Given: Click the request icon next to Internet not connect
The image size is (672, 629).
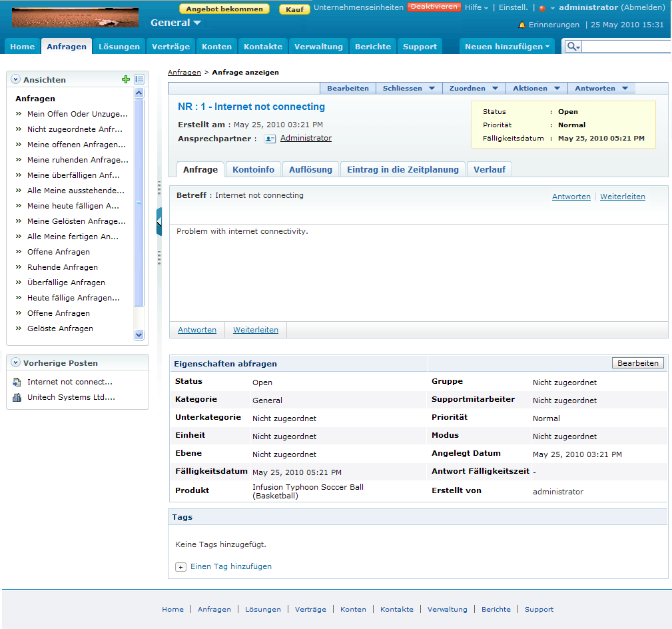Looking at the screenshot, I should 17,382.
